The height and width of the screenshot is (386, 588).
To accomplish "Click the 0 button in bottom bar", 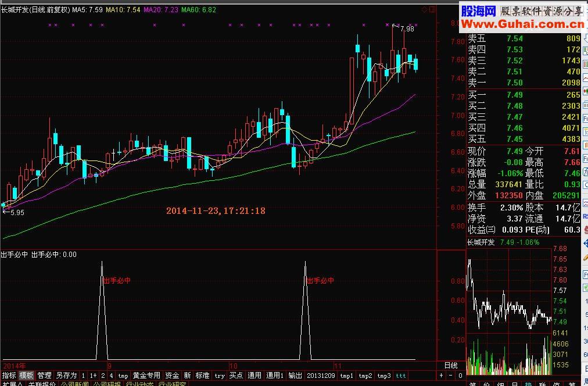I will pos(460,375).
